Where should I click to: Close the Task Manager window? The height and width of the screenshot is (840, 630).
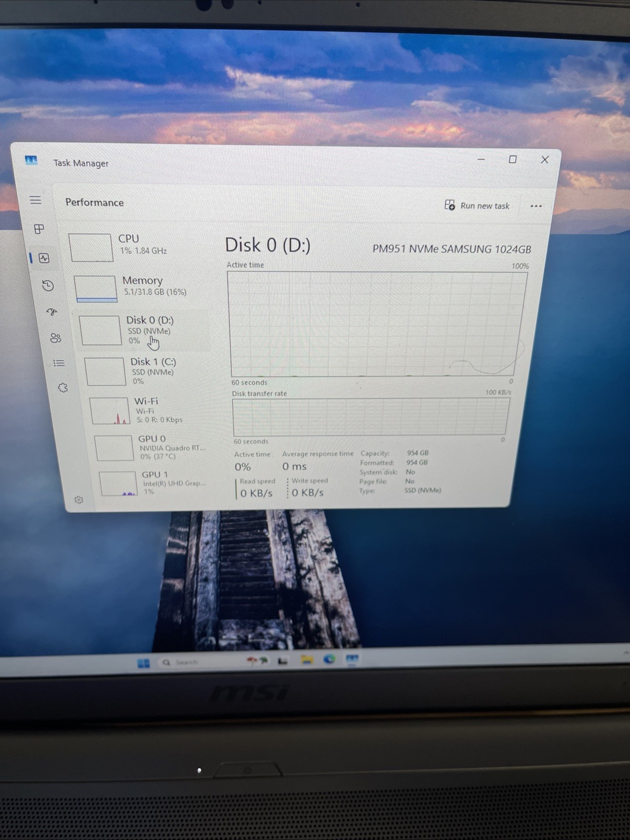click(x=545, y=160)
